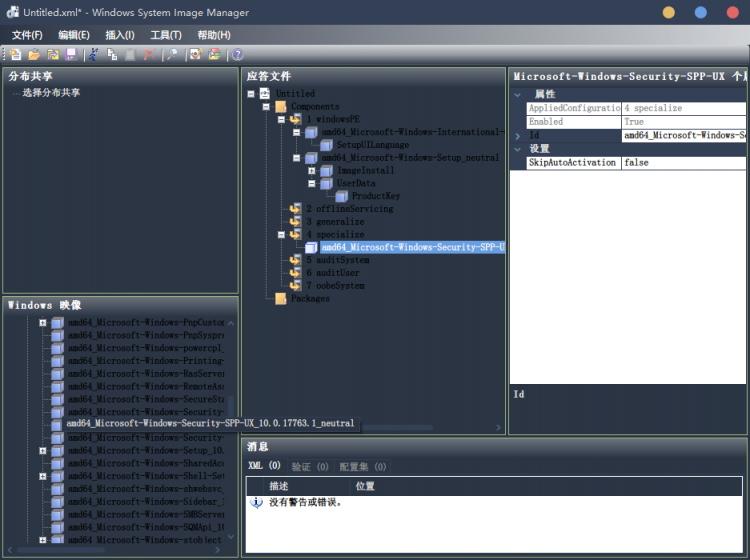
Task: Select 7 oobeSystem in answer file tree
Action: tap(335, 286)
